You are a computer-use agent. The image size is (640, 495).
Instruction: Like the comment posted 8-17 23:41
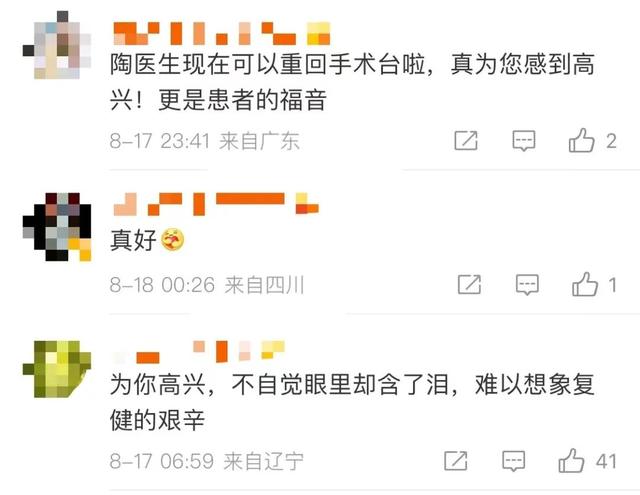coord(581,140)
